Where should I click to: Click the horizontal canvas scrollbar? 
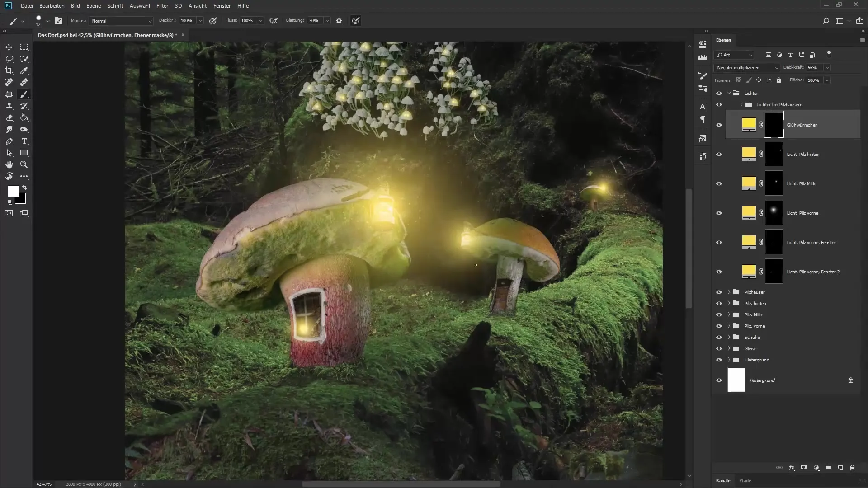tap(401, 484)
